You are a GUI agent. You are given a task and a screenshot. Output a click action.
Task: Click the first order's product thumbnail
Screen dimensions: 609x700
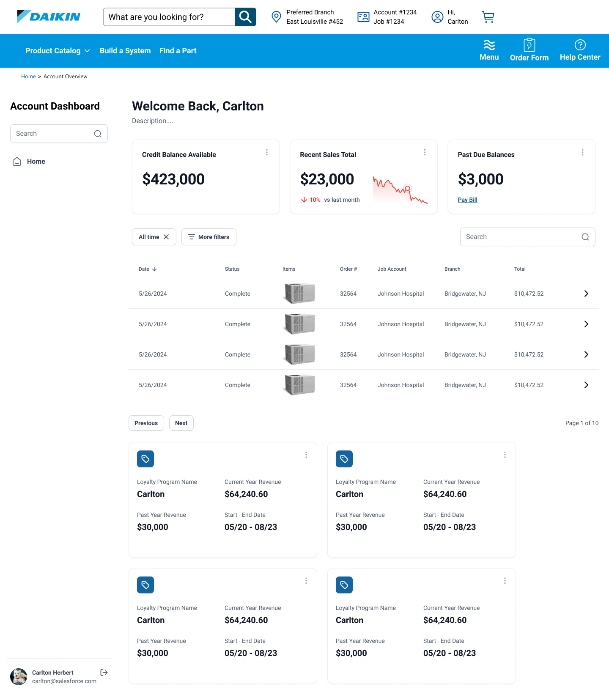[x=299, y=294]
